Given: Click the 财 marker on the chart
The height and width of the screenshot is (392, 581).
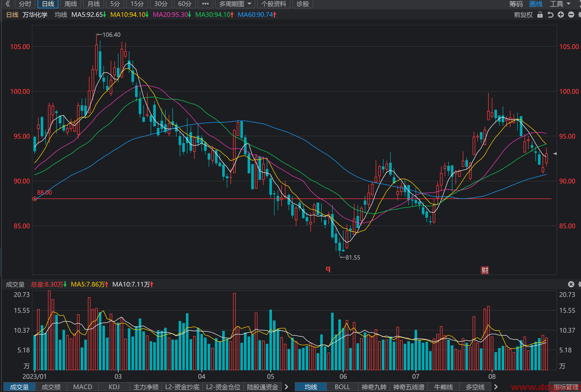Looking at the screenshot, I should [485, 270].
